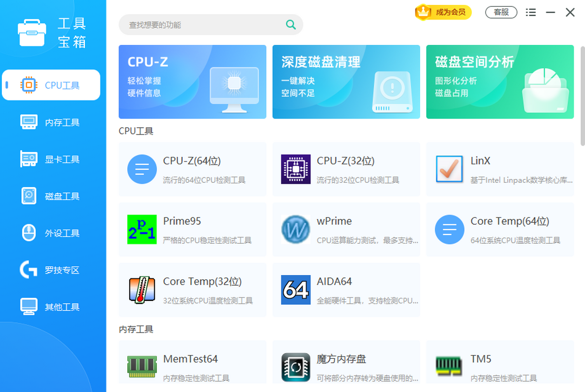Screen dimensions: 585x392
Task: Switch to 磁盘工具 category label
Action: click(62, 196)
